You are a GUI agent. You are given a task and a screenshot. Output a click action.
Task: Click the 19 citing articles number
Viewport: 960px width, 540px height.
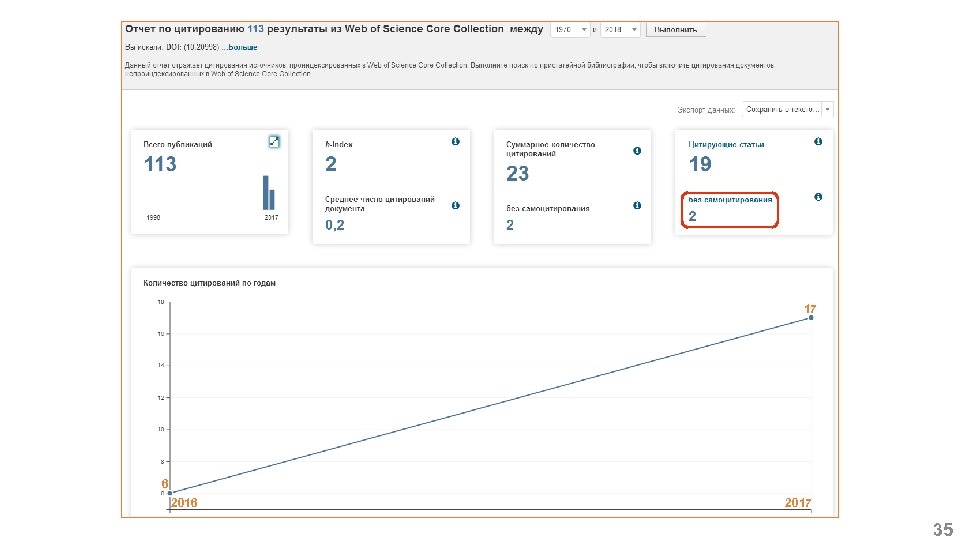click(700, 164)
